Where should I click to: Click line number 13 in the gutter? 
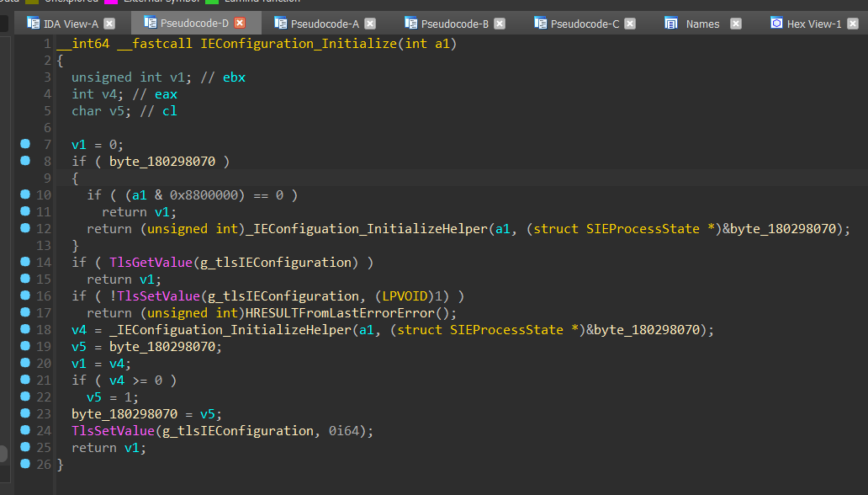point(44,246)
